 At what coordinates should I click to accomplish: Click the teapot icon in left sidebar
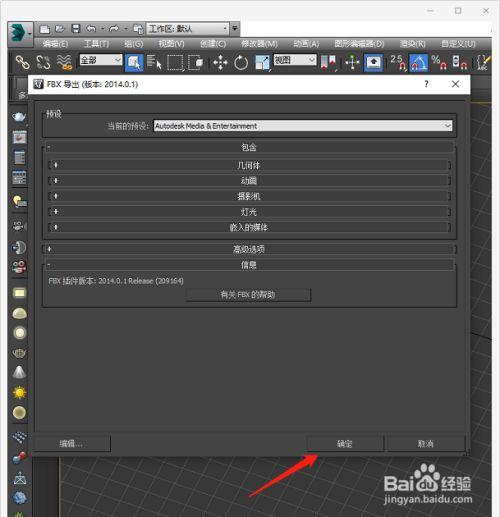pyautogui.click(x=19, y=117)
